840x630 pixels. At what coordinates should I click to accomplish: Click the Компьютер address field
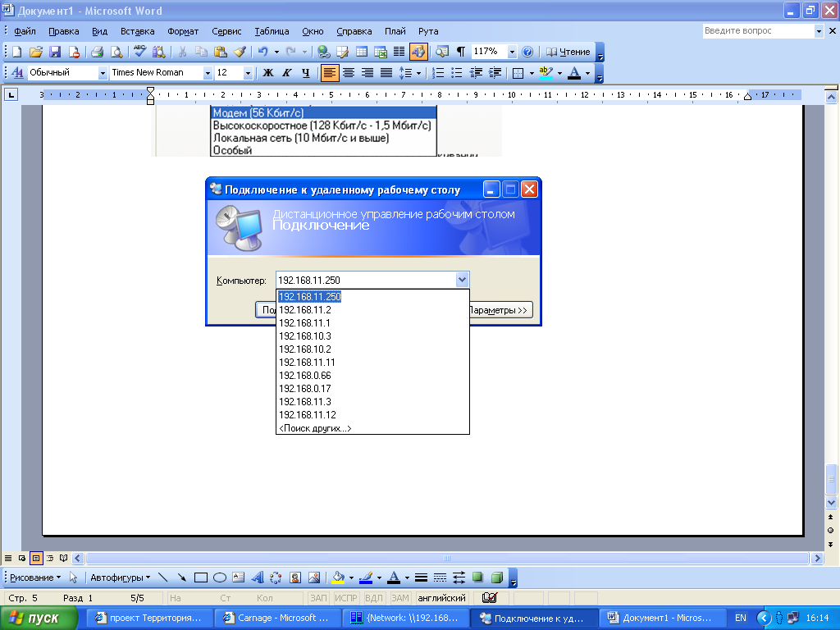pyautogui.click(x=366, y=280)
